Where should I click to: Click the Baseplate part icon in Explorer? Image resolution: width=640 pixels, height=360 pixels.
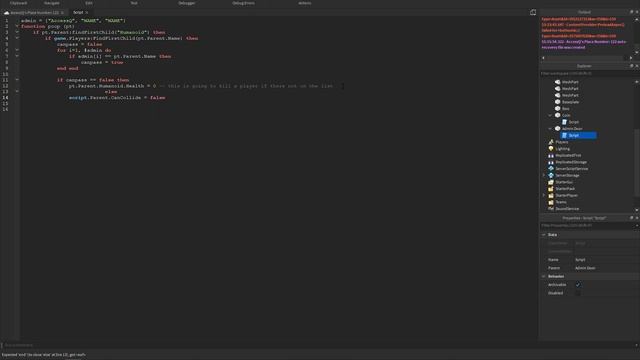coord(558,102)
